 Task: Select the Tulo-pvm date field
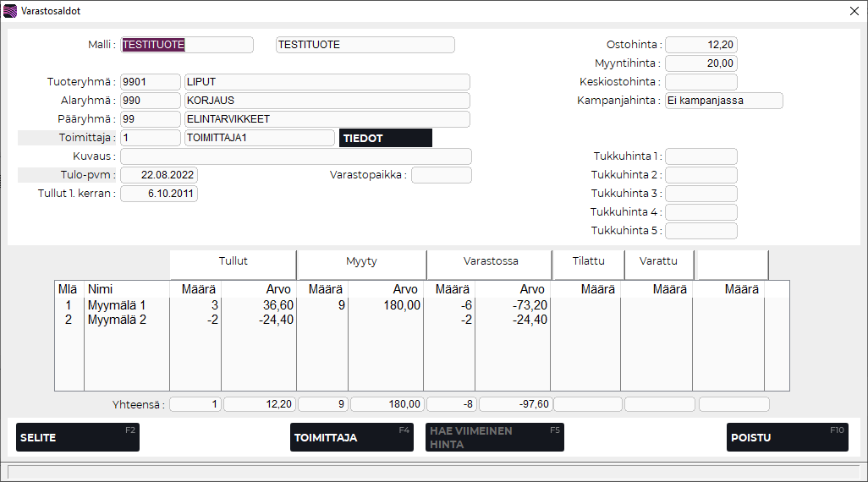click(x=158, y=175)
